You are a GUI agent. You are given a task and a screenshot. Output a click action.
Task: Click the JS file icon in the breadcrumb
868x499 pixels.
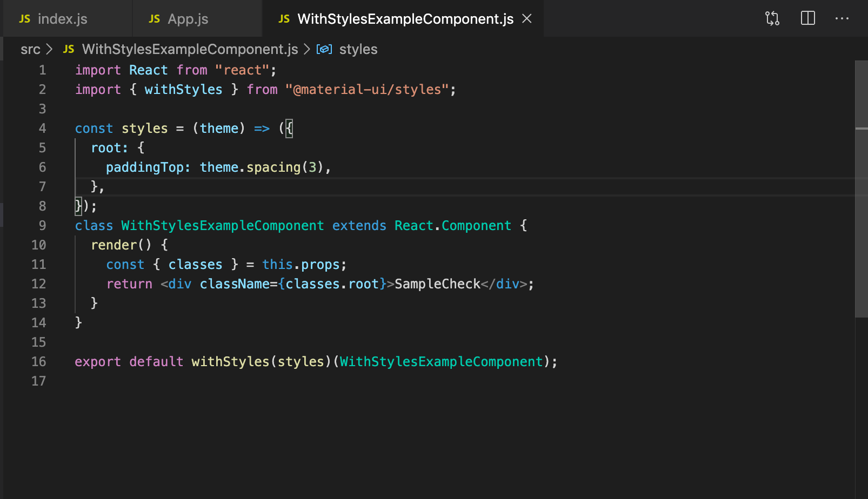pos(68,49)
